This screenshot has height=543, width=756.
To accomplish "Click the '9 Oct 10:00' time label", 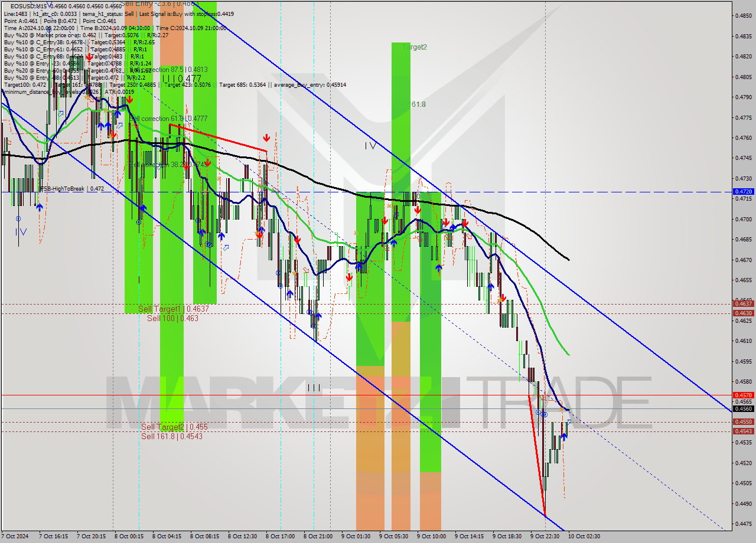I will click(431, 537).
